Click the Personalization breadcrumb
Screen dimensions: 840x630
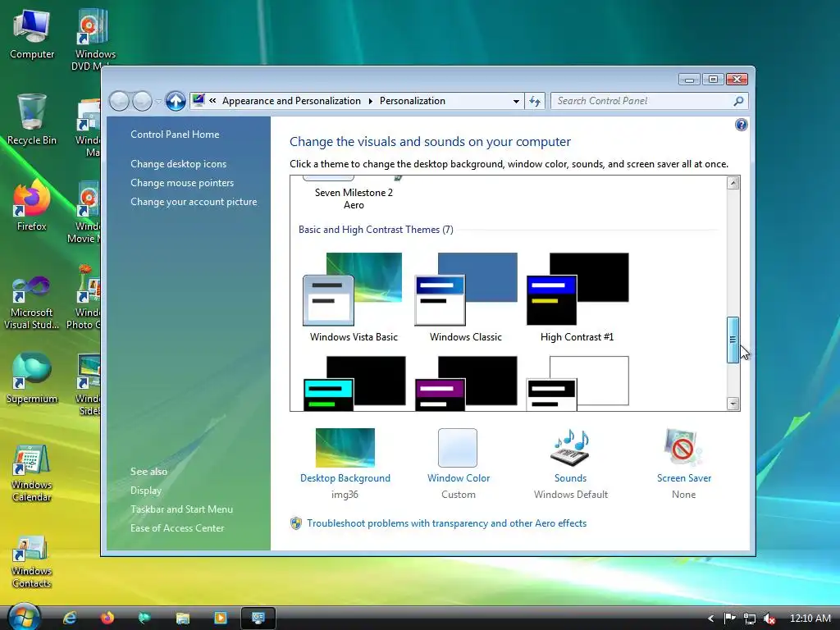(413, 101)
